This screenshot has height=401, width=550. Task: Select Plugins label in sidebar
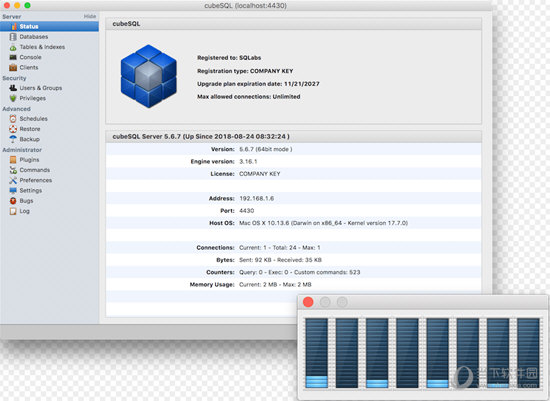29,160
